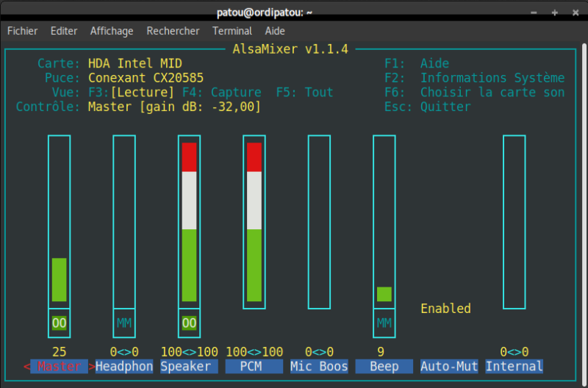Click the Conexant CX20585 chip name

tap(146, 78)
